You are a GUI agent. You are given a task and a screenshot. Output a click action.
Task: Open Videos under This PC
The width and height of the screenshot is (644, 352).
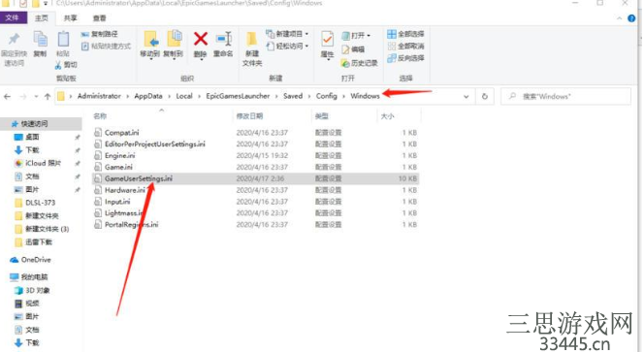click(x=32, y=304)
